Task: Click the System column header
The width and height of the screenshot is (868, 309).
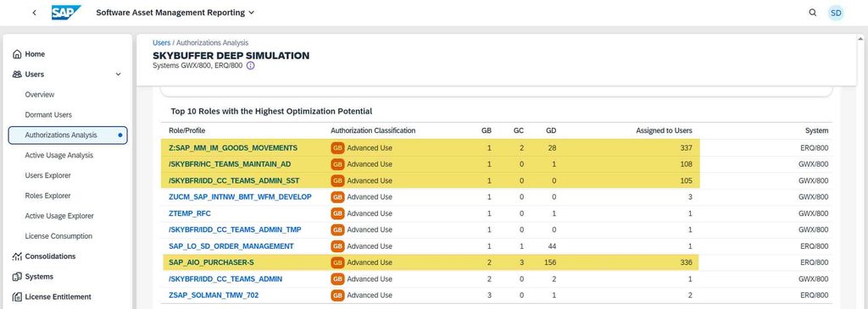Action: [816, 131]
